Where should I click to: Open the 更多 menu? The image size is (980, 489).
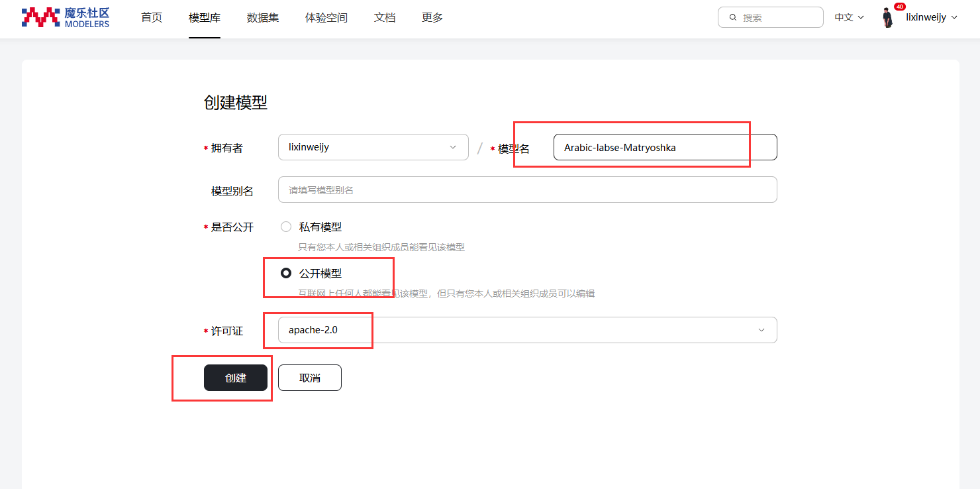[x=432, y=18]
